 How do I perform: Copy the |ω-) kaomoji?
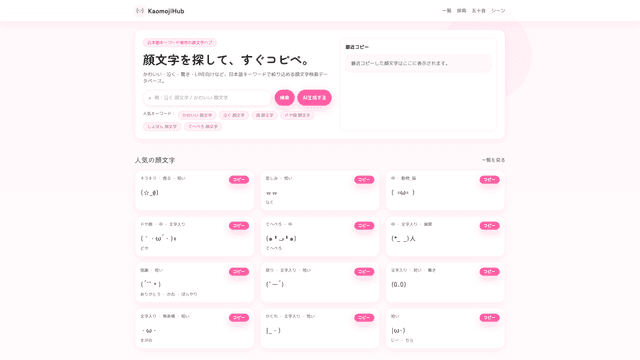489,318
